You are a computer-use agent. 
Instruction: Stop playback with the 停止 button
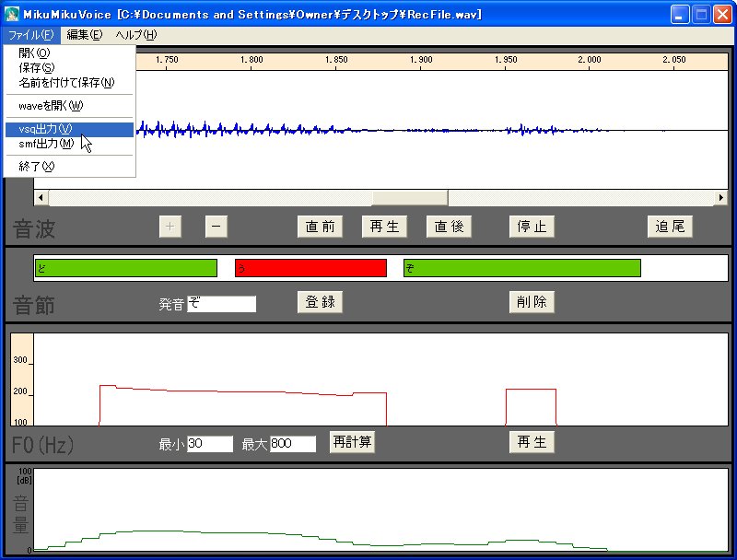pyautogui.click(x=532, y=227)
